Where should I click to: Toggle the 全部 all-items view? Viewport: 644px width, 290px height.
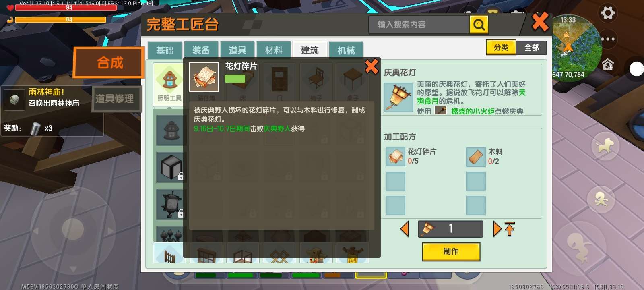(x=531, y=48)
